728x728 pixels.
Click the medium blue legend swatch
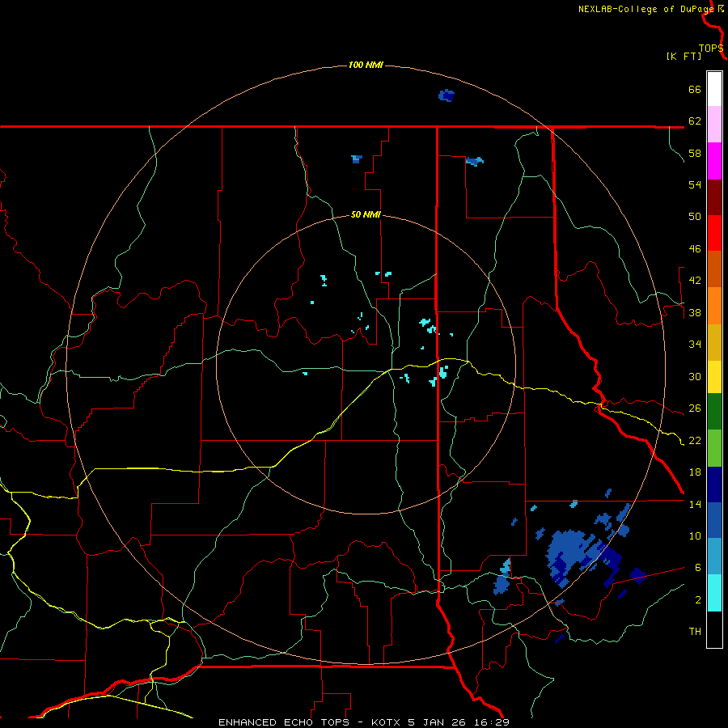pos(714,520)
